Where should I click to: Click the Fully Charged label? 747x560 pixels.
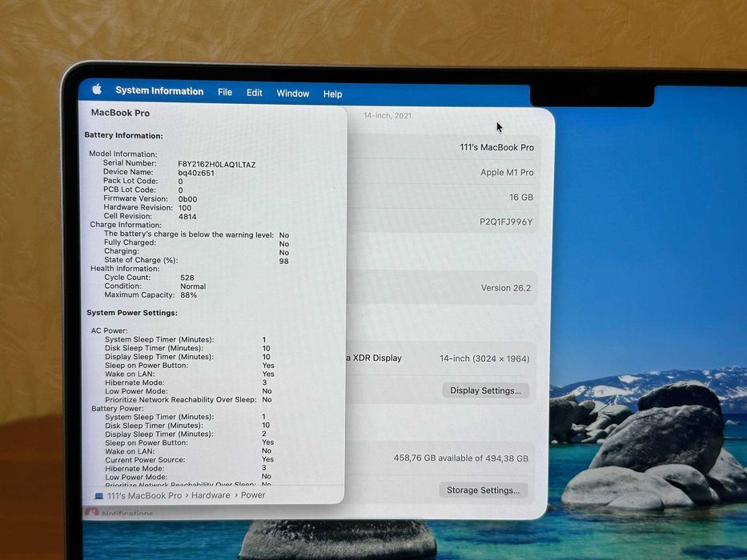pos(130,243)
